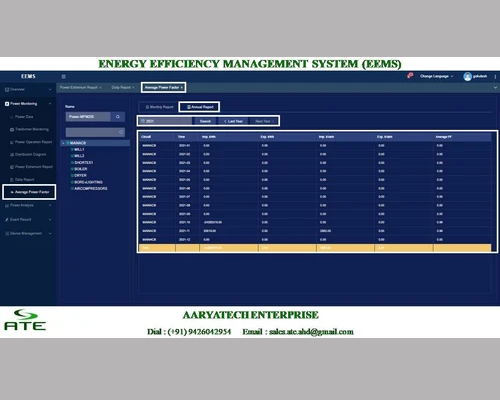The image size is (500, 400).
Task: Switch to the Daily Report tab
Action: coord(123,87)
